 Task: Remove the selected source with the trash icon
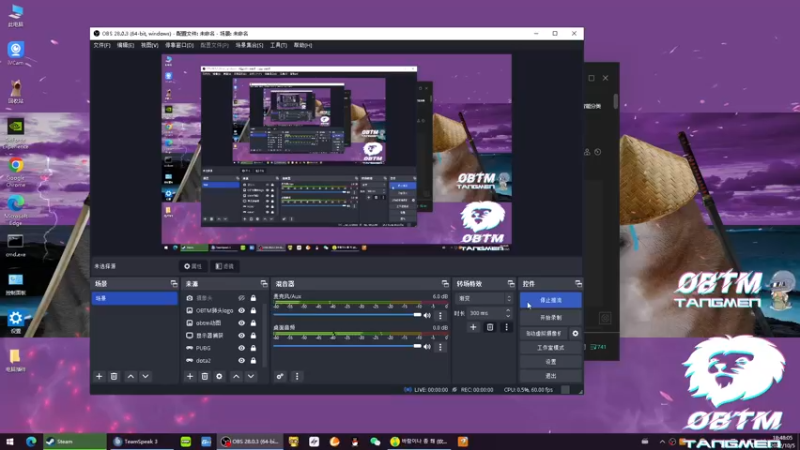pyautogui.click(x=205, y=377)
